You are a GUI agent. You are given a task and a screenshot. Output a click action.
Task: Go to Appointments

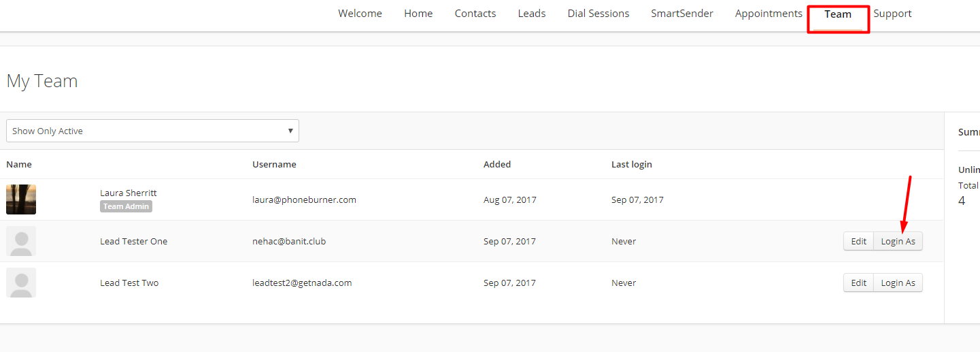(x=768, y=14)
